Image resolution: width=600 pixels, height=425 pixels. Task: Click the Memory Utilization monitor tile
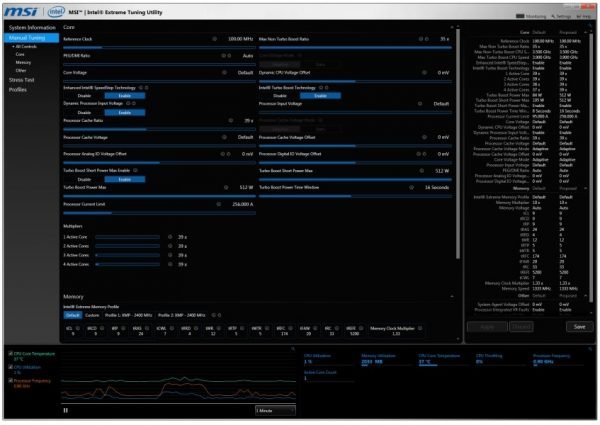coord(387,360)
